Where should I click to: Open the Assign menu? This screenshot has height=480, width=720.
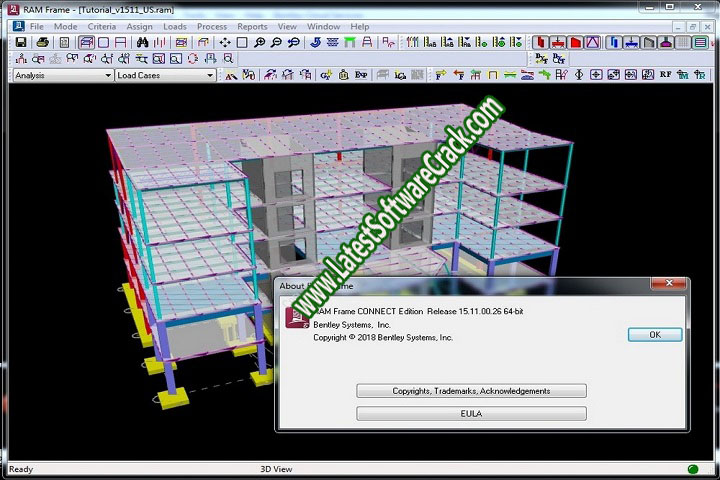coord(140,27)
